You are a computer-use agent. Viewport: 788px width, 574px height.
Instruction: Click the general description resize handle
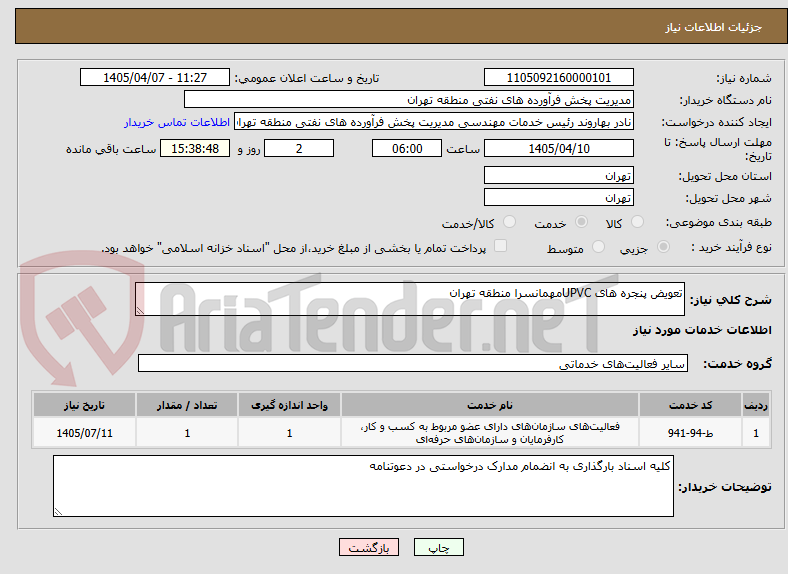(x=140, y=311)
